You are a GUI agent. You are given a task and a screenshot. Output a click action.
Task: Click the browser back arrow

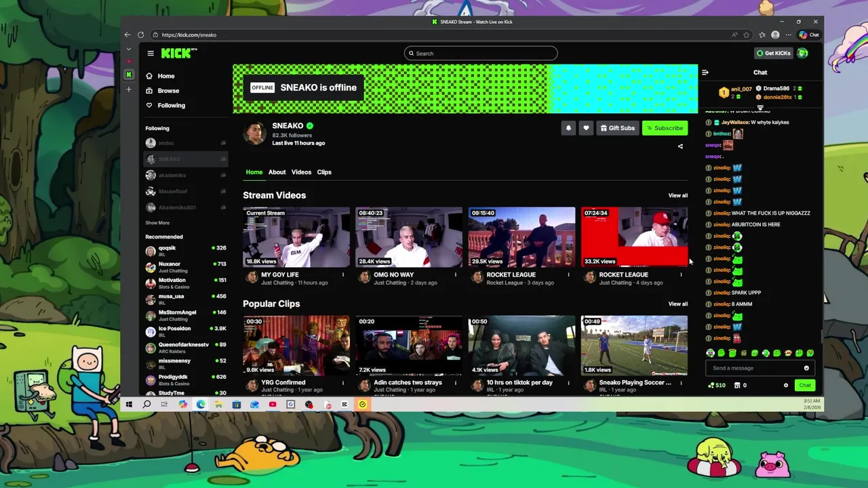127,35
